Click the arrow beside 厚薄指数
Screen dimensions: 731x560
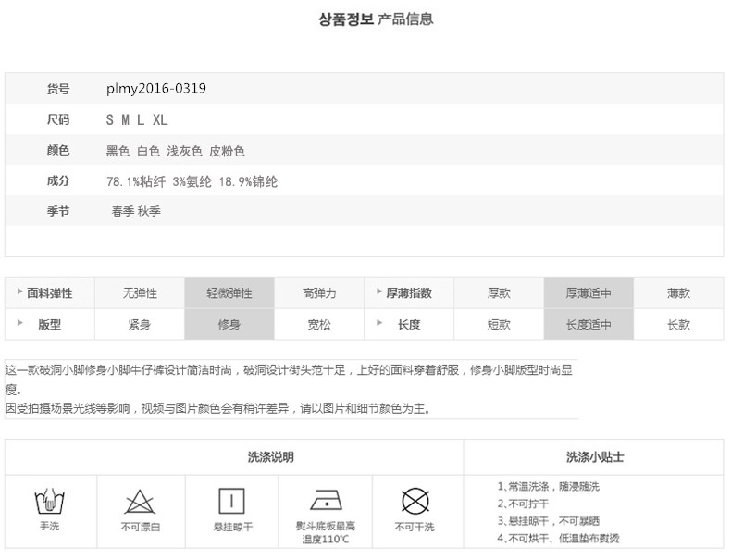pos(379,292)
